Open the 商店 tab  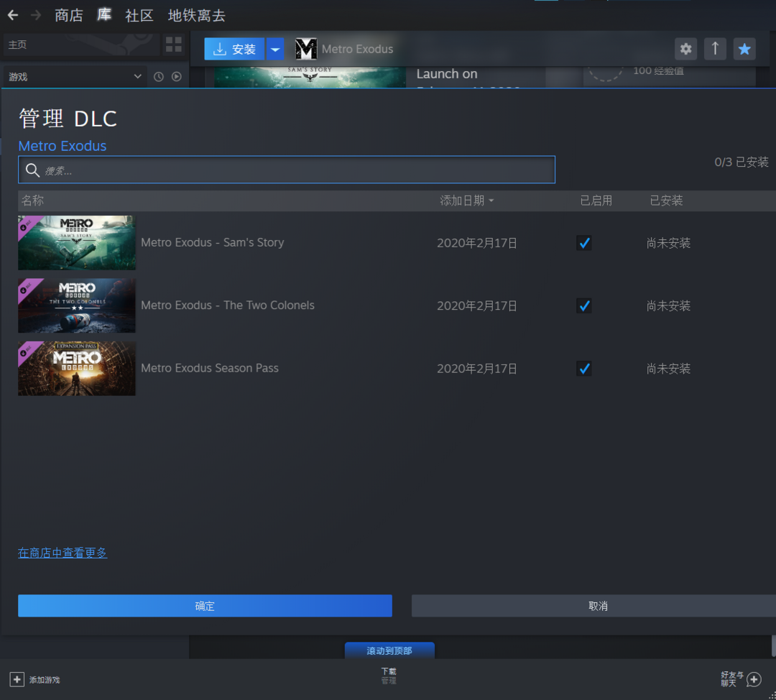69,15
